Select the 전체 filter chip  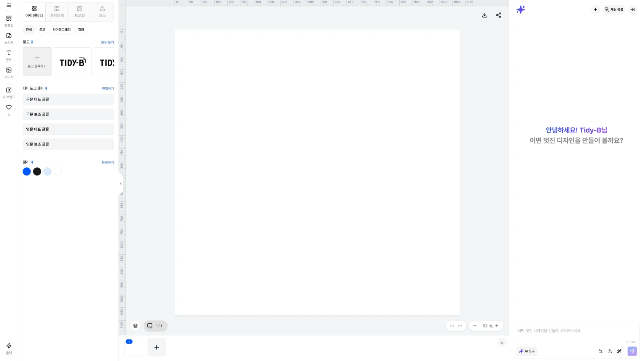point(29,30)
